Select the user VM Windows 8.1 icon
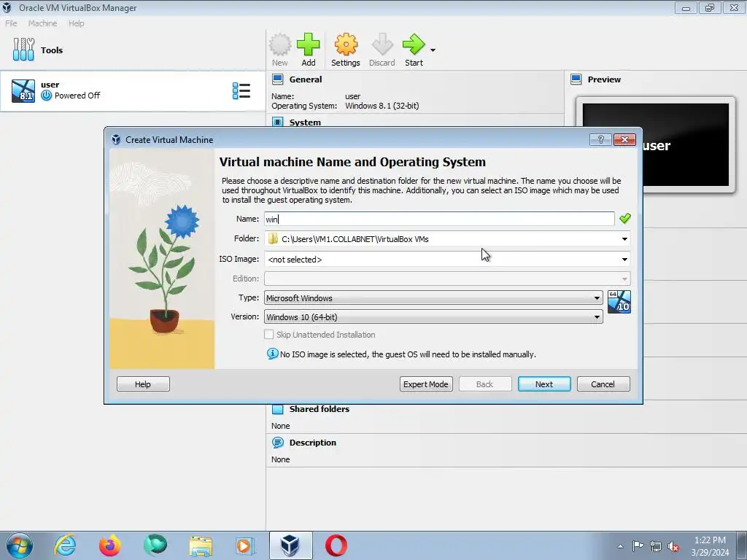Screen dimensions: 747x560 pos(23,91)
